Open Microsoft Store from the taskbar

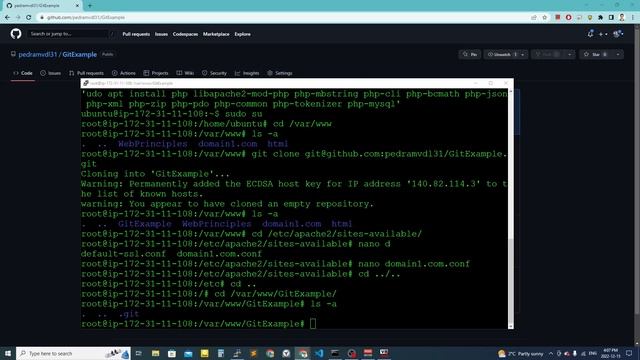point(172,353)
